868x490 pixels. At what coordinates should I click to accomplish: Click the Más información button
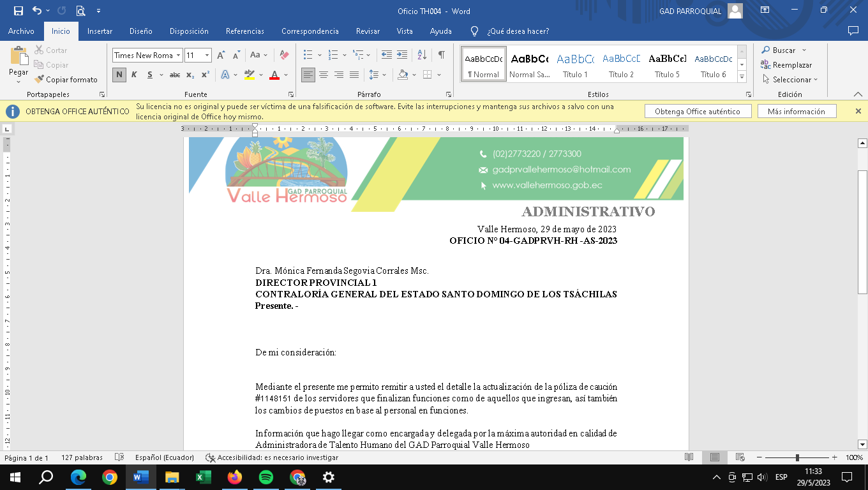796,111
